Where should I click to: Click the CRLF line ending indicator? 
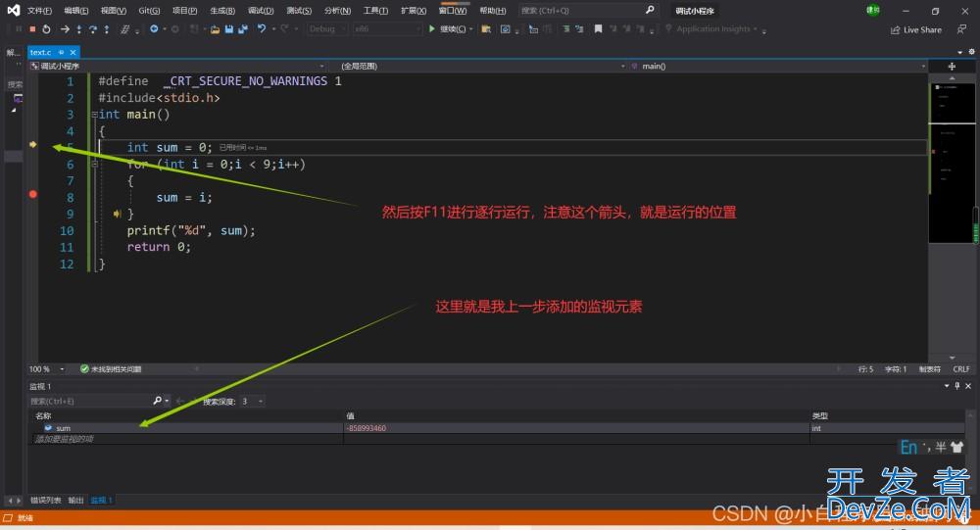961,368
